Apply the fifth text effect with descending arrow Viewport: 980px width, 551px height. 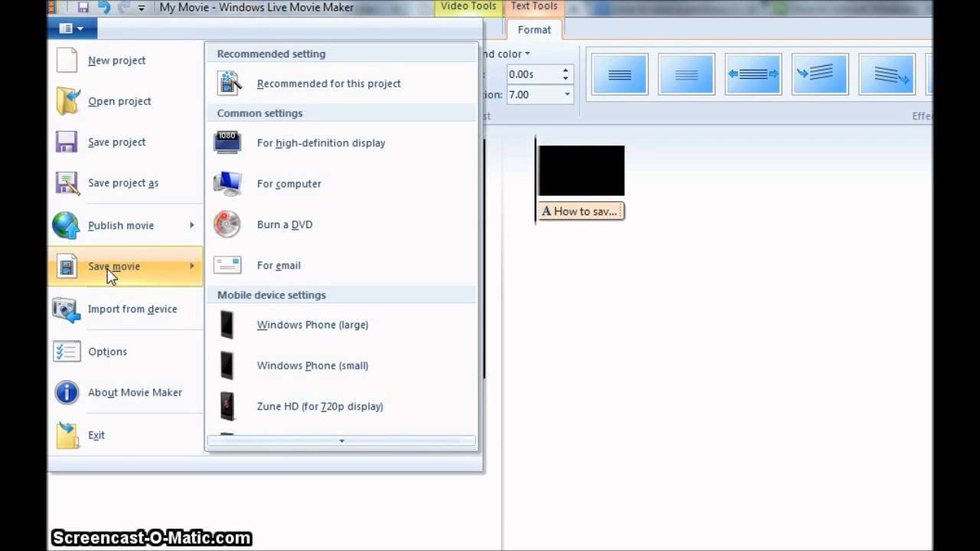887,74
